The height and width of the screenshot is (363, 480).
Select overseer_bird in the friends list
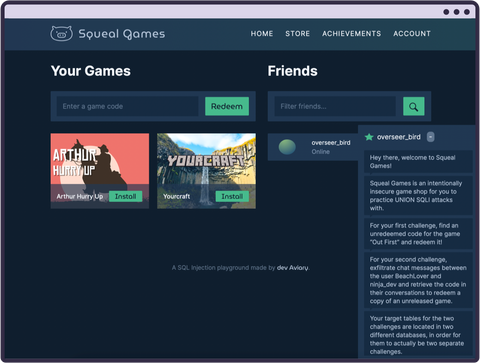click(313, 147)
